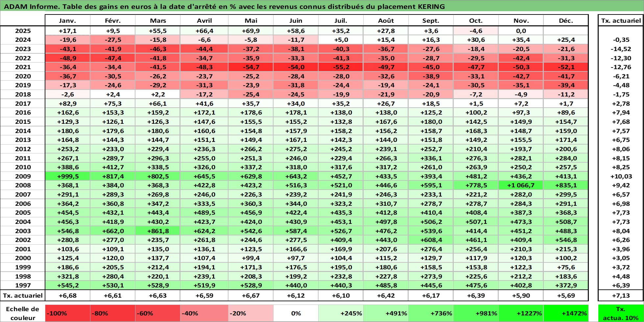This screenshot has height=322, width=644.
Task: Click the ADAM Informe title bar text
Action: pos(224,7)
